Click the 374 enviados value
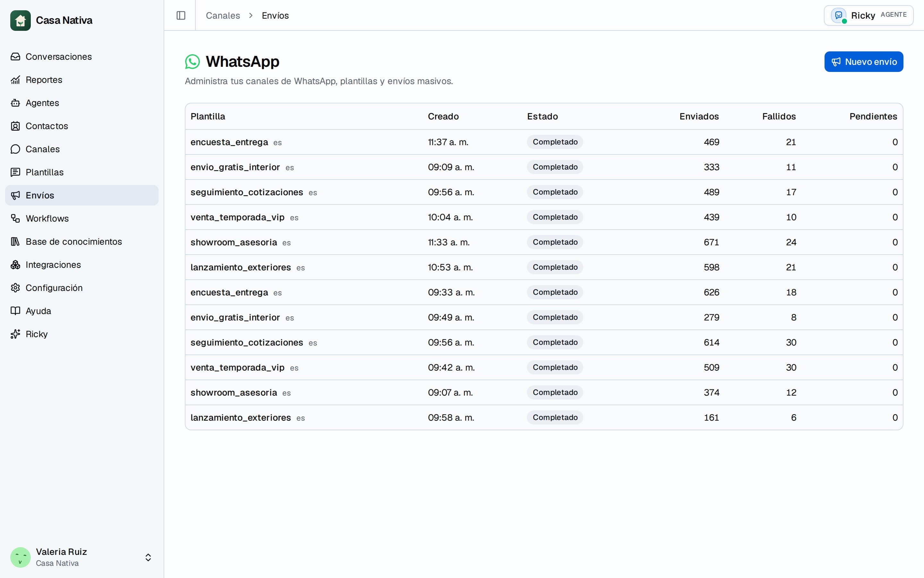 point(711,392)
